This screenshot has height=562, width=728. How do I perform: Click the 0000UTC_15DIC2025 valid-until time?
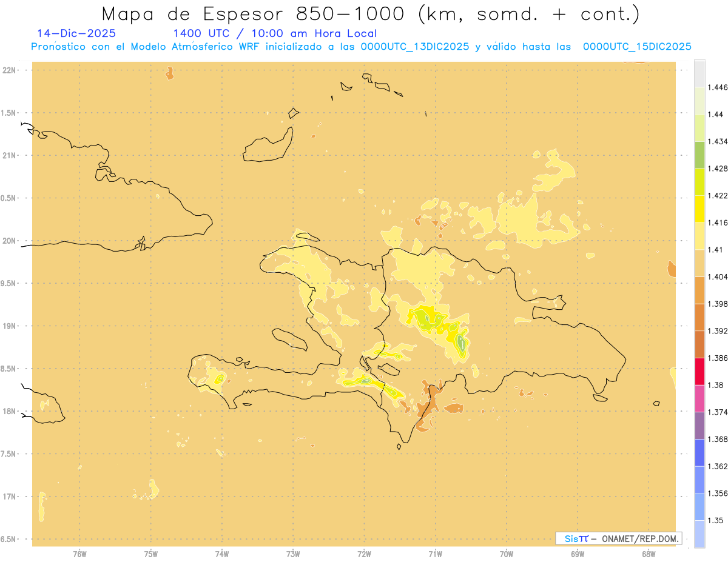coord(637,47)
